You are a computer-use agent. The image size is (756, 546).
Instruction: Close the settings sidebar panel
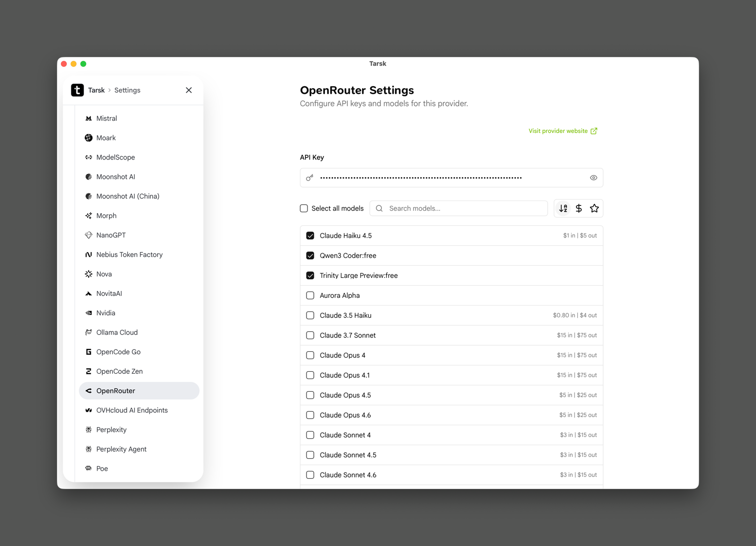click(189, 90)
